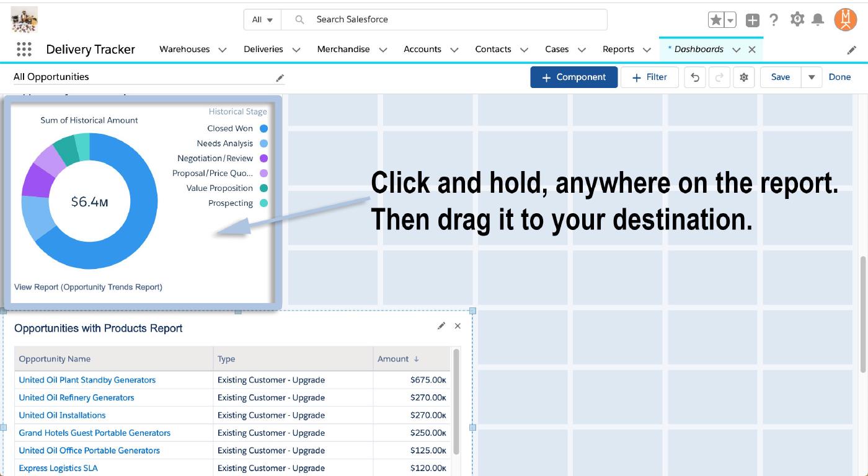Expand the Deliveries tab chevron
The image size is (868, 476).
pyautogui.click(x=296, y=50)
